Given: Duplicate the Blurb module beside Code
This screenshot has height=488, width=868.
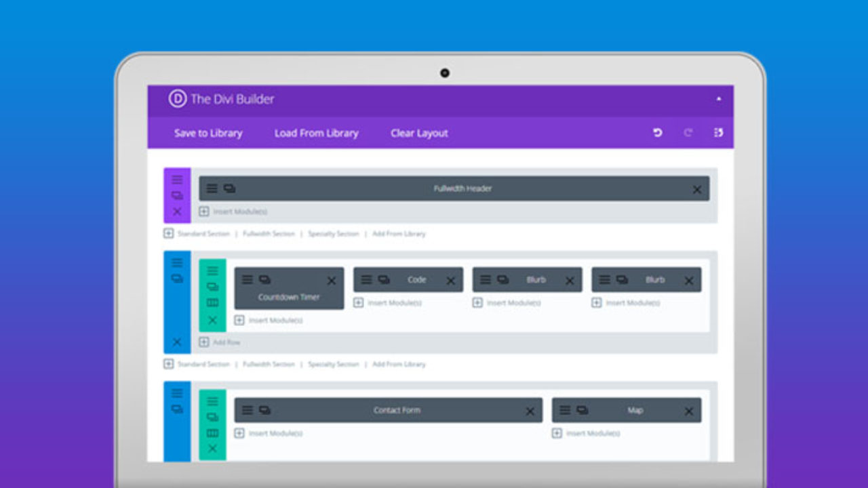Looking at the screenshot, I should (502, 279).
